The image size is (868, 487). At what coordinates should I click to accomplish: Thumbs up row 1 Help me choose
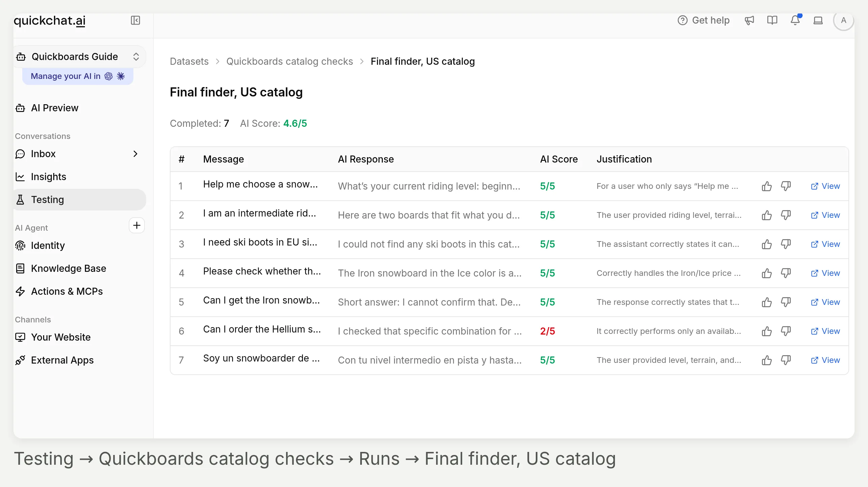(767, 186)
